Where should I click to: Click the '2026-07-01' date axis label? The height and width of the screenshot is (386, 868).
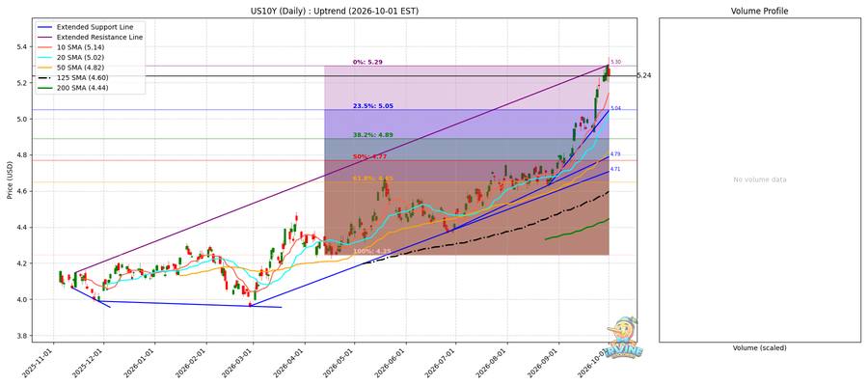click(442, 364)
